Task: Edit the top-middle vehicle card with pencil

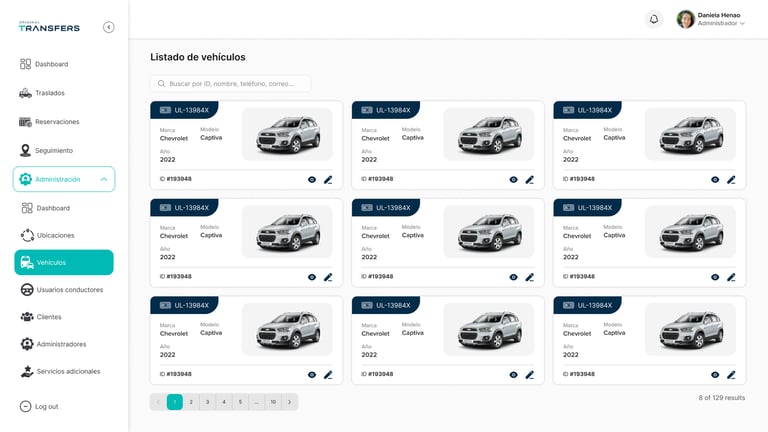Action: coord(529,180)
